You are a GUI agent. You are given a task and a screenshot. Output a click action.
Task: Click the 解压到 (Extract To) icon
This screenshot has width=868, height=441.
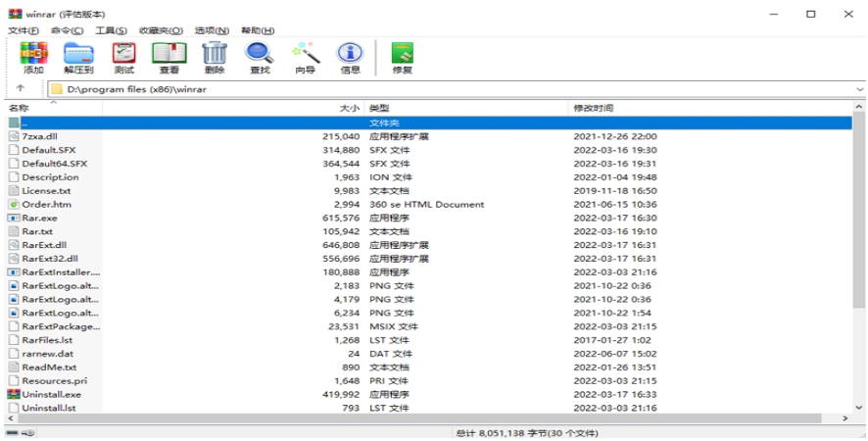(78, 57)
